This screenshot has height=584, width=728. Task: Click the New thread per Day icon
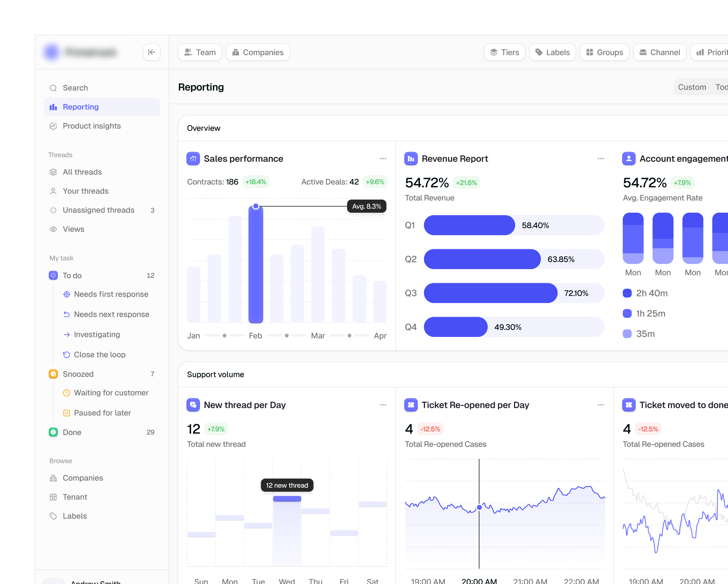tap(193, 405)
